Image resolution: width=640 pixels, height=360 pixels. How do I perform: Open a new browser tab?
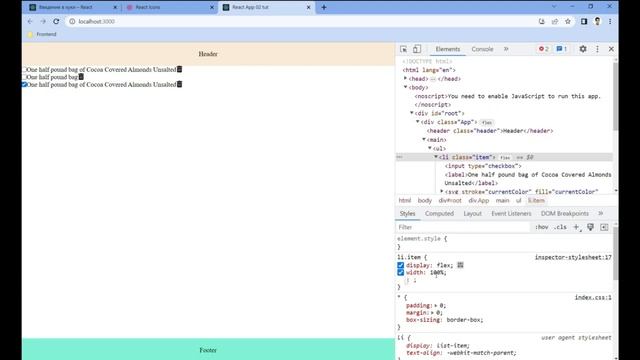[x=324, y=7]
